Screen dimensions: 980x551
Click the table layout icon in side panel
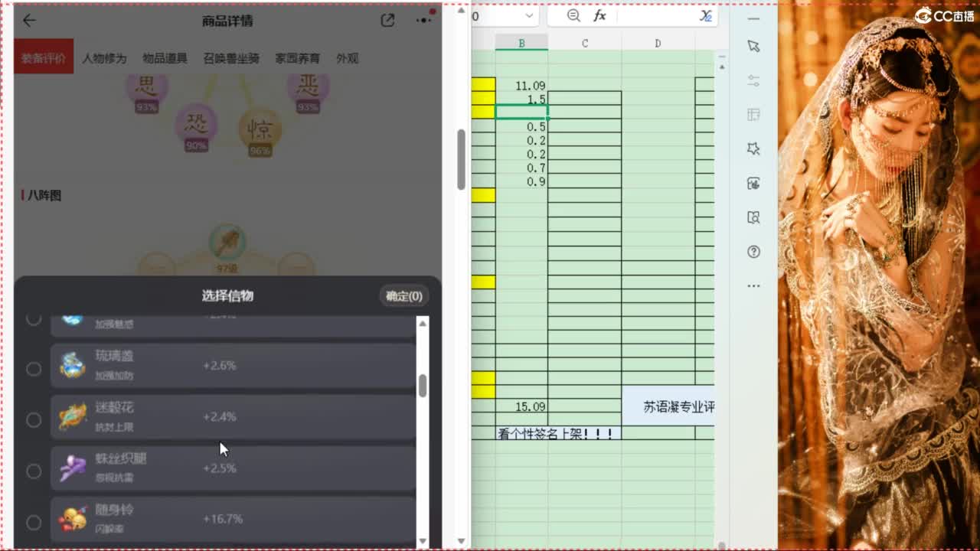point(753,115)
